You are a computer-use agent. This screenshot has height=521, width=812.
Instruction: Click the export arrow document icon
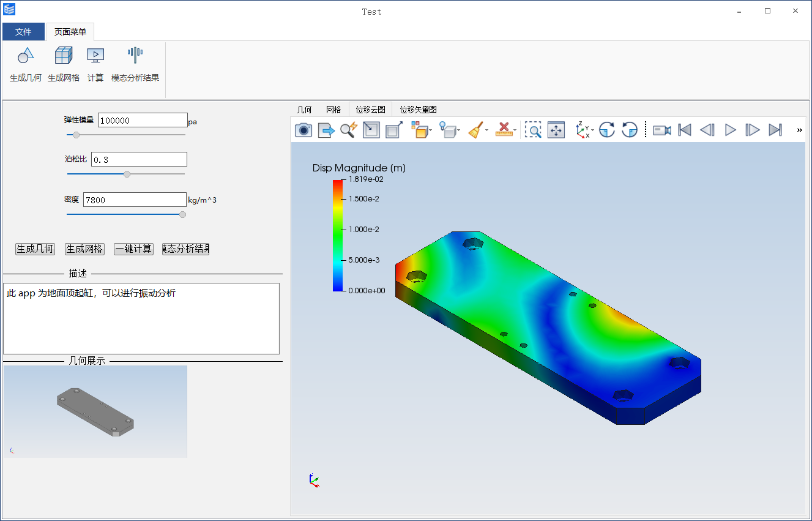pyautogui.click(x=327, y=130)
